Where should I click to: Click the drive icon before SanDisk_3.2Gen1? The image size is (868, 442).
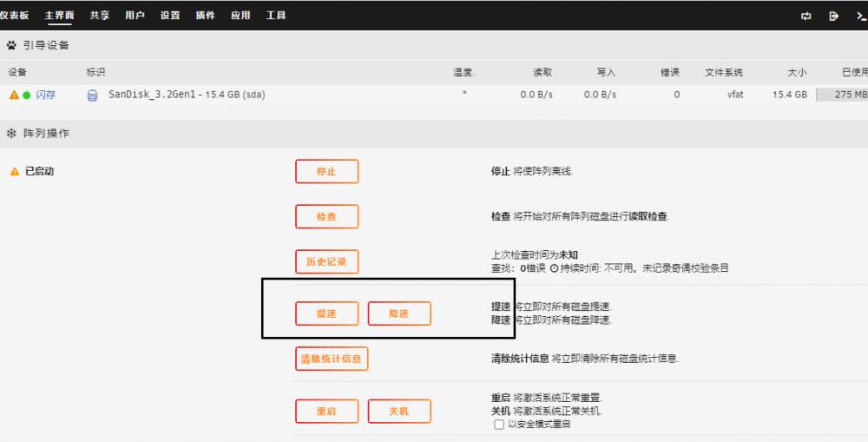[93, 96]
